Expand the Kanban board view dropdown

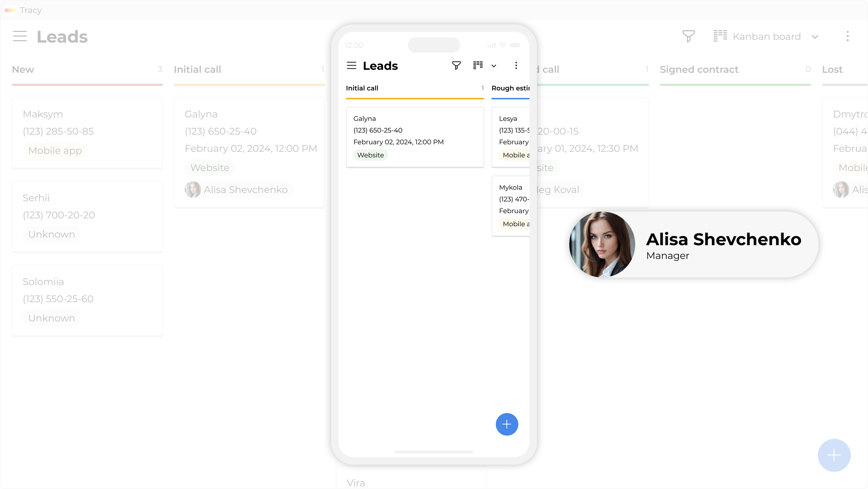point(766,36)
